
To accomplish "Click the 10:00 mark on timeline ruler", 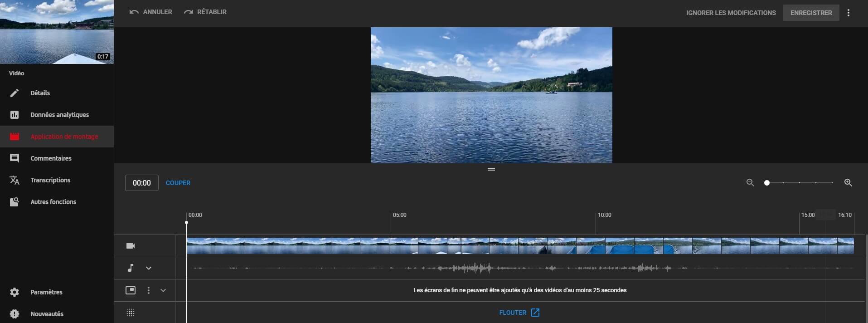I will pos(604,215).
